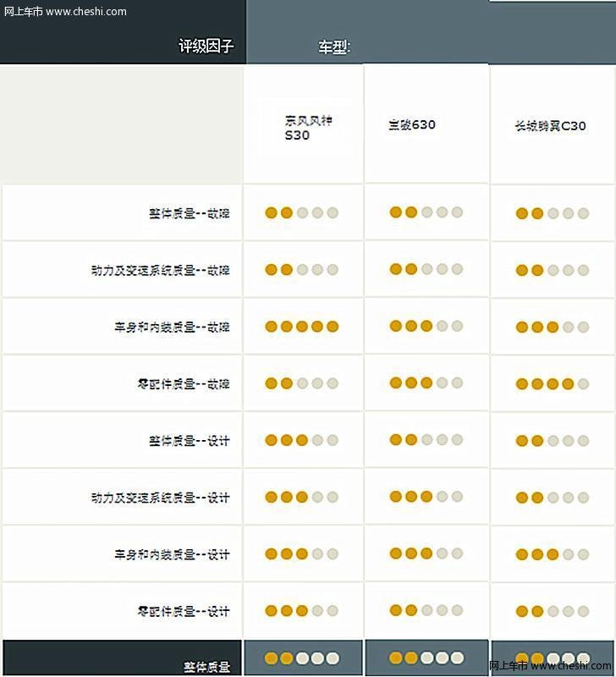Click the 车身和内装质量--故障 row label

172,327
